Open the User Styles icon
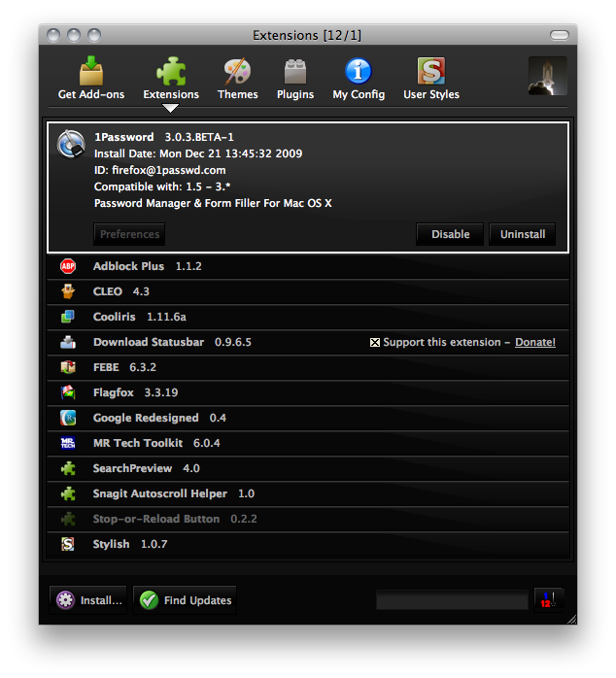616x678 pixels. [x=431, y=71]
